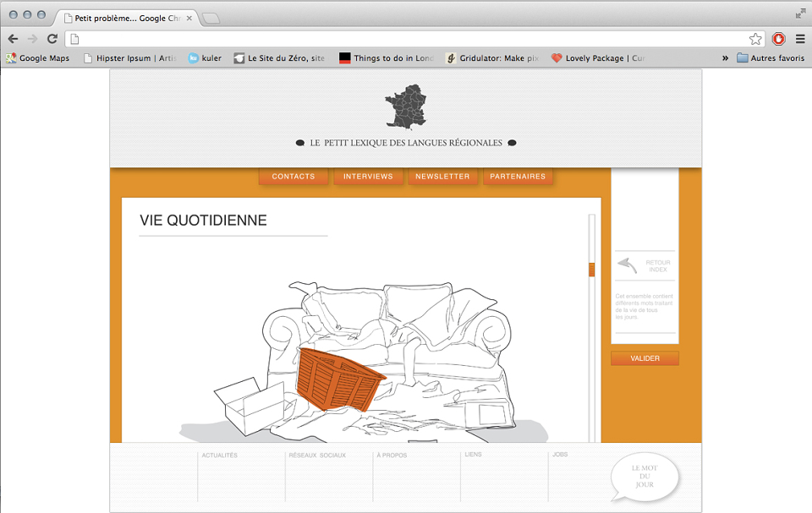Open the Réseaux Sociaux footer link
812x513 pixels.
coord(317,456)
